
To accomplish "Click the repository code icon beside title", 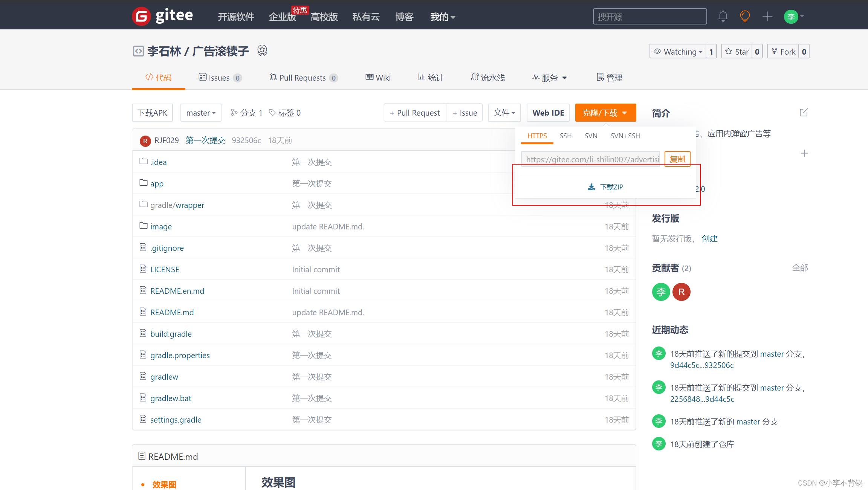I will point(138,51).
